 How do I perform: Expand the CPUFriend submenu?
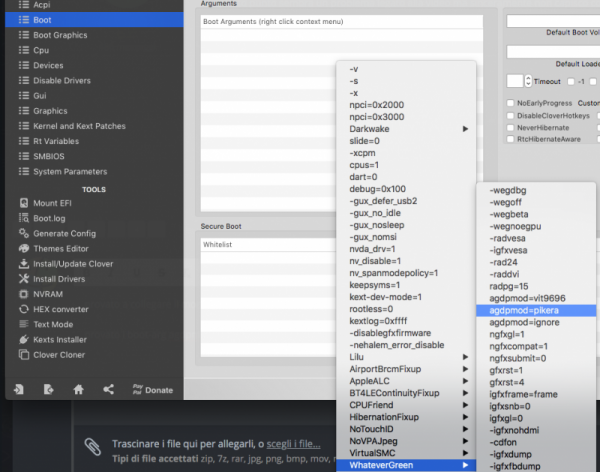coord(406,405)
